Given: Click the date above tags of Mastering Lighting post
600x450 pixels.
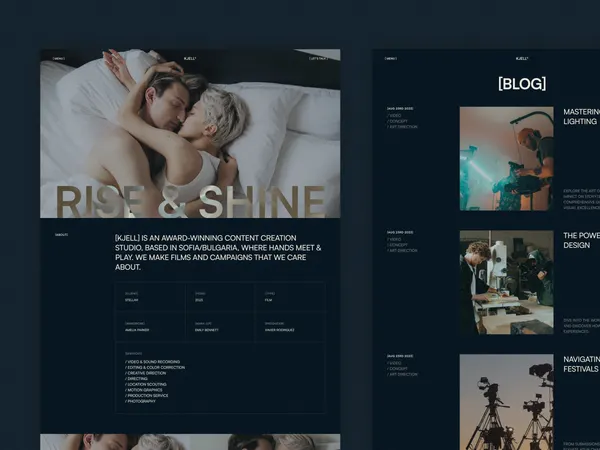Looking at the screenshot, I should tap(400, 109).
